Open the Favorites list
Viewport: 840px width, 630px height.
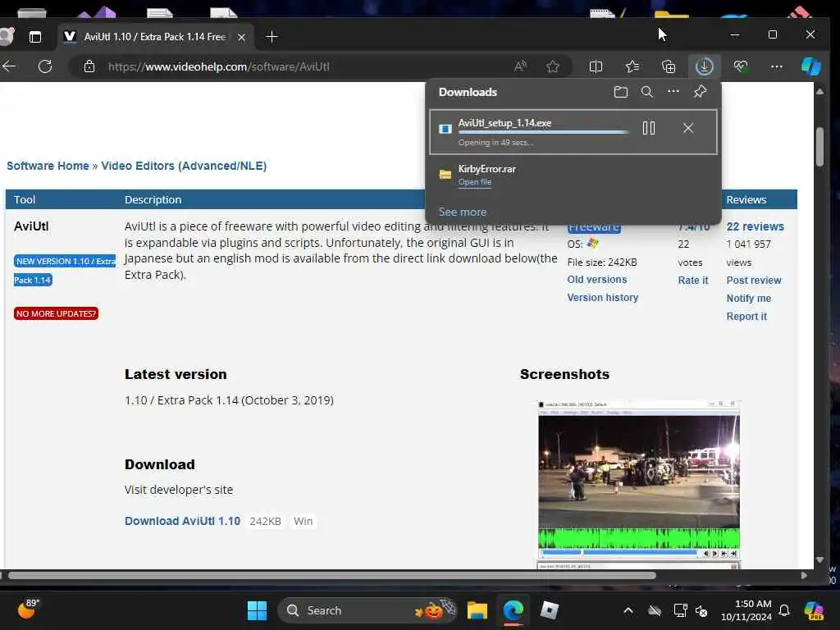[632, 66]
